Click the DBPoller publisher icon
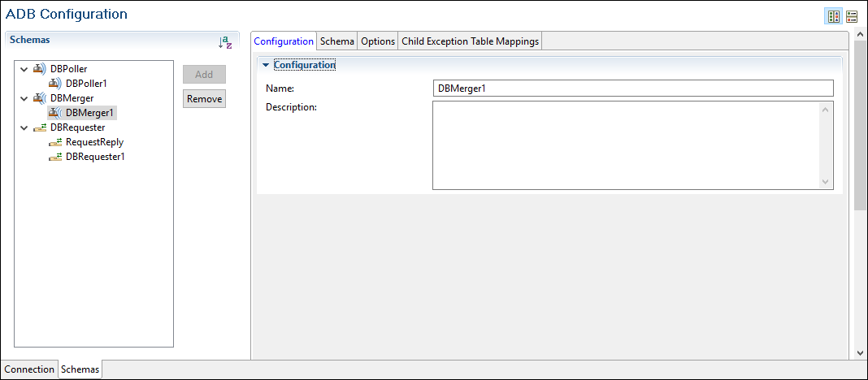 coord(40,69)
